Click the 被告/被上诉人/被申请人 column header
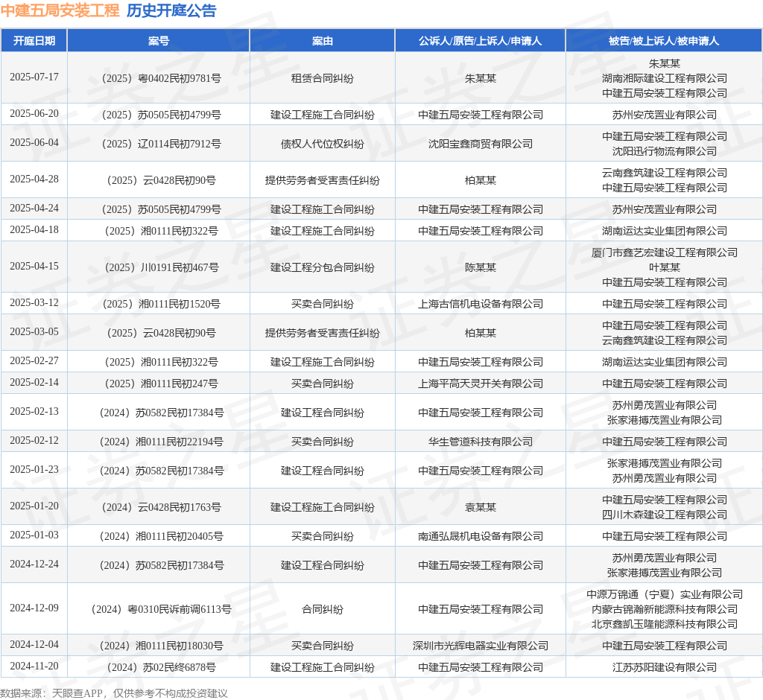 click(x=664, y=41)
